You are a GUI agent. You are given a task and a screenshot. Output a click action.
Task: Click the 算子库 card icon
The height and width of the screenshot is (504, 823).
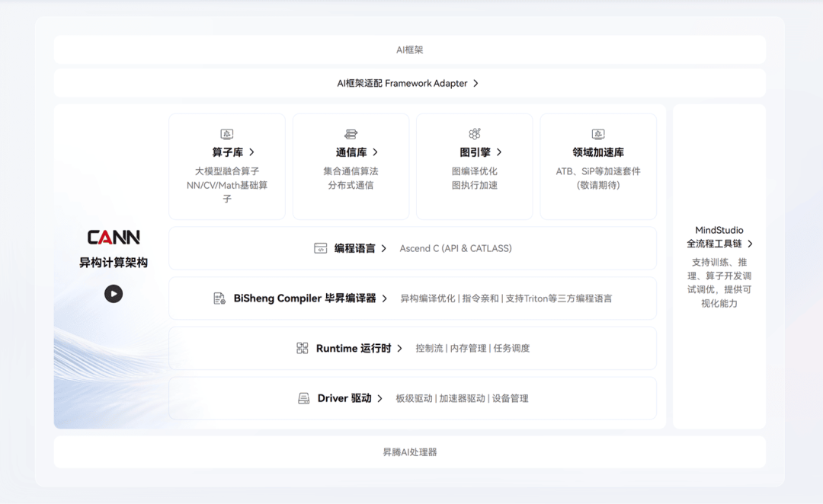pyautogui.click(x=227, y=134)
